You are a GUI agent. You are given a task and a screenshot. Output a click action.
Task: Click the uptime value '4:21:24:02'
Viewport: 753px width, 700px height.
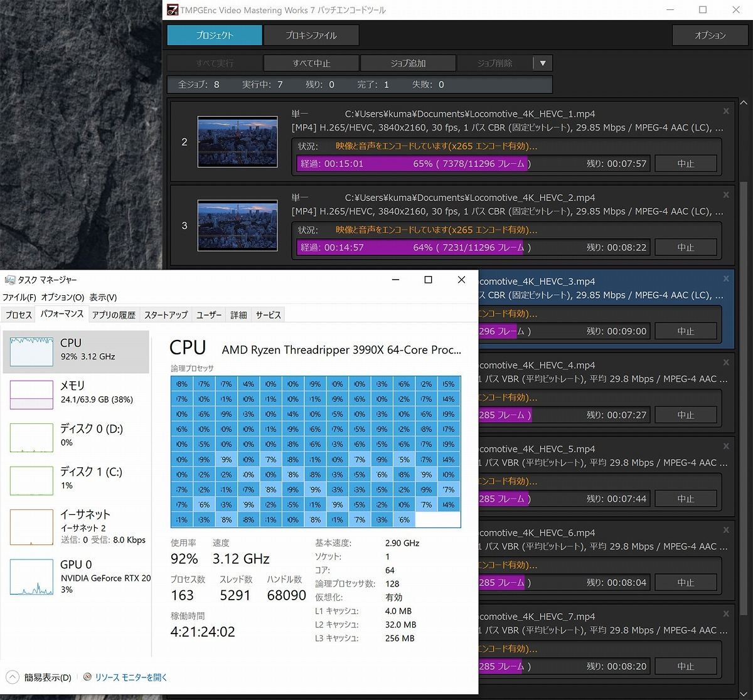tap(203, 632)
